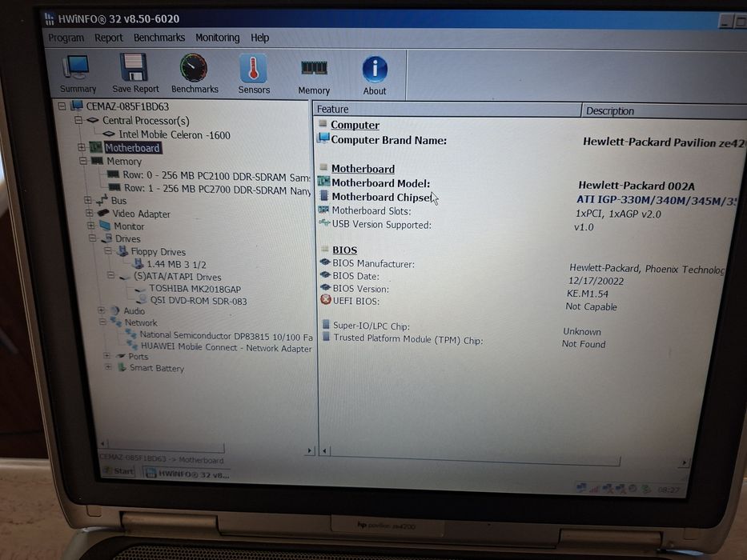
Task: Click the Description column header
Action: [x=664, y=111]
